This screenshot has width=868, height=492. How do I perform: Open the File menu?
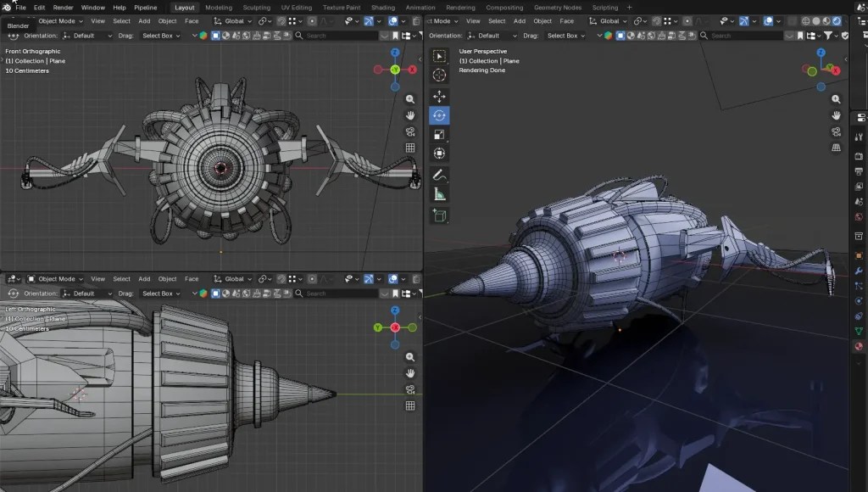tap(20, 8)
